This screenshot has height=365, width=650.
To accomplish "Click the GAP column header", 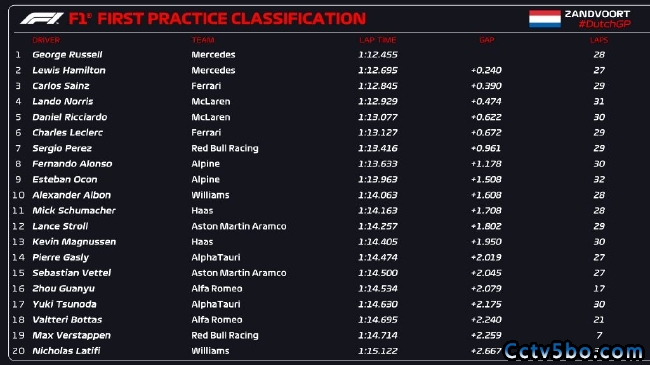I will click(x=487, y=40).
